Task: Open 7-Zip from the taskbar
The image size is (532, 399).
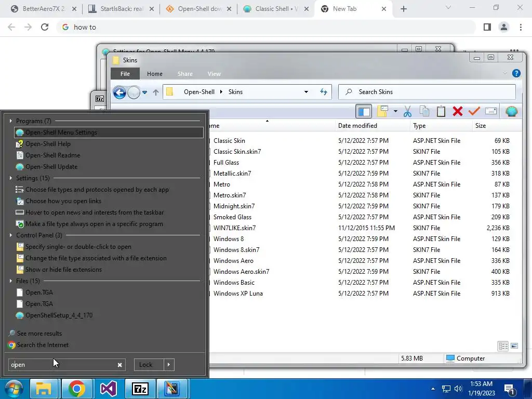Action: [140, 389]
